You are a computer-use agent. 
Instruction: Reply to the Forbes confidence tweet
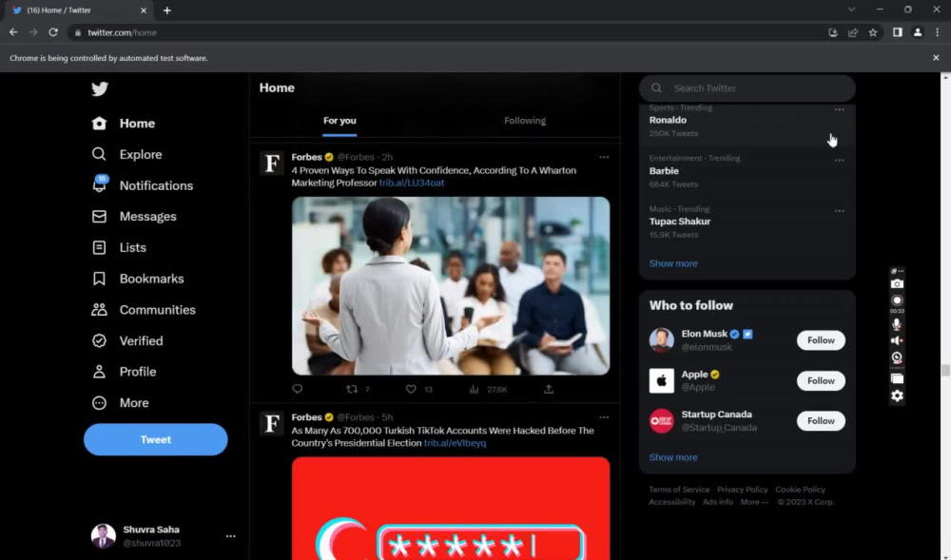(x=297, y=389)
